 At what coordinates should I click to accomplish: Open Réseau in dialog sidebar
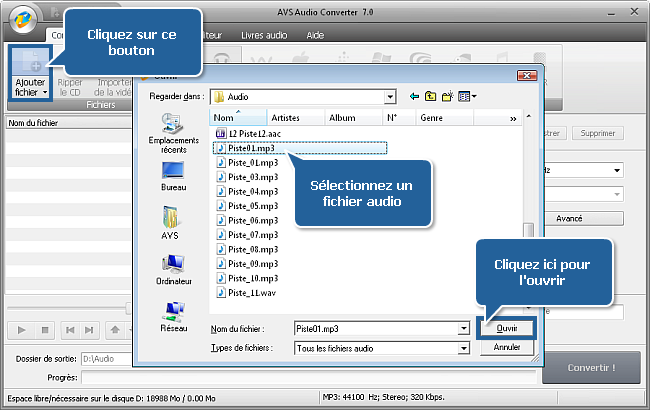(174, 317)
